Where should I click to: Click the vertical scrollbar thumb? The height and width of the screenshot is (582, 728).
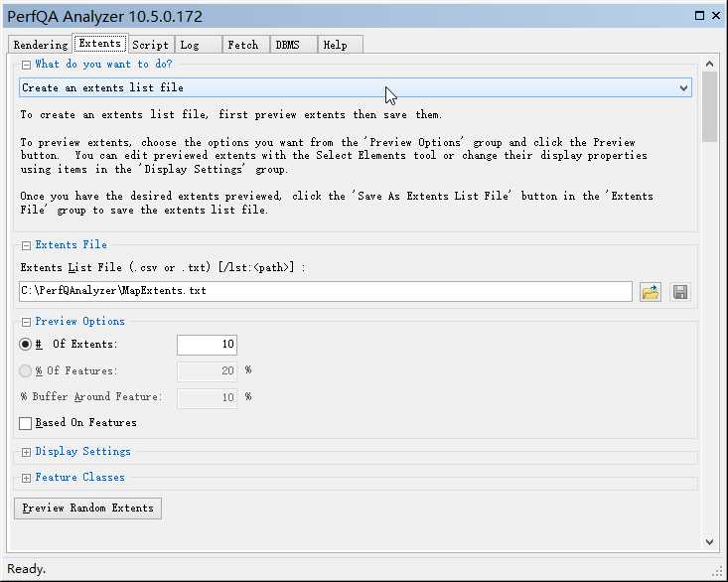pyautogui.click(x=709, y=107)
